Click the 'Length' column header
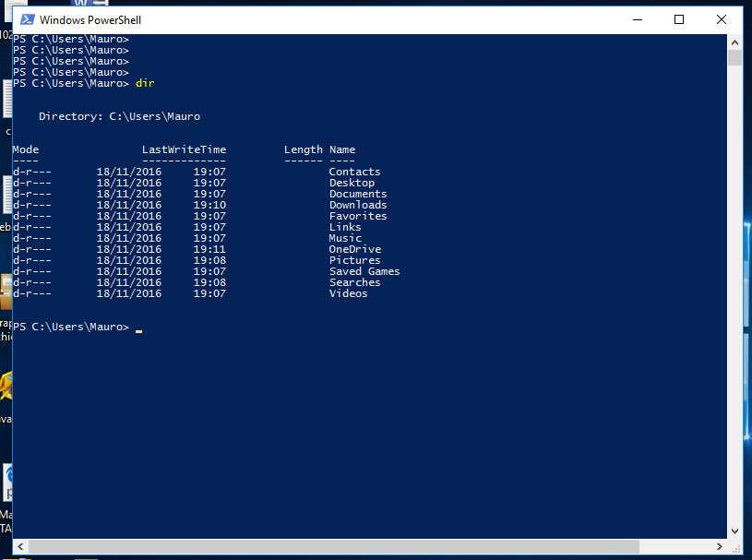This screenshot has height=560, width=752. pos(304,149)
